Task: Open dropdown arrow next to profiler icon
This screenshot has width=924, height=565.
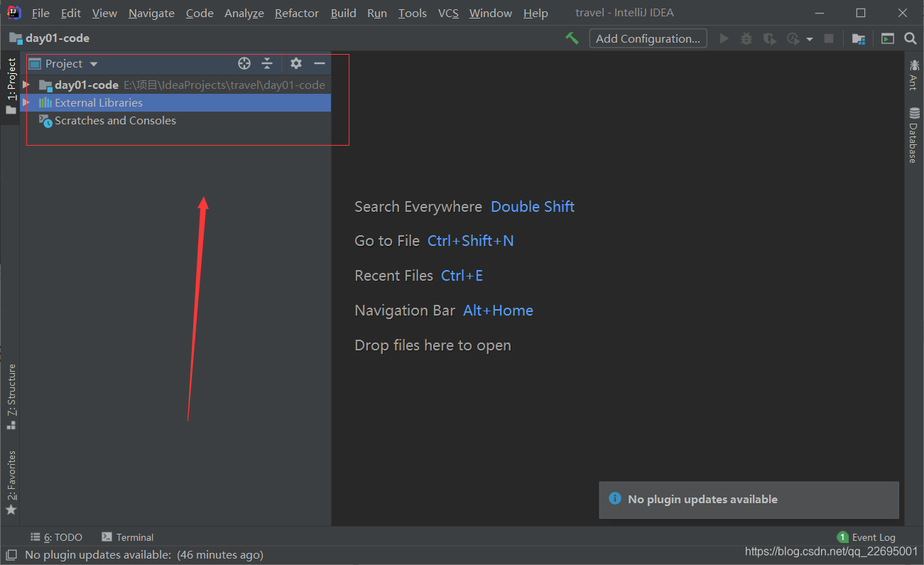Action: 810,39
